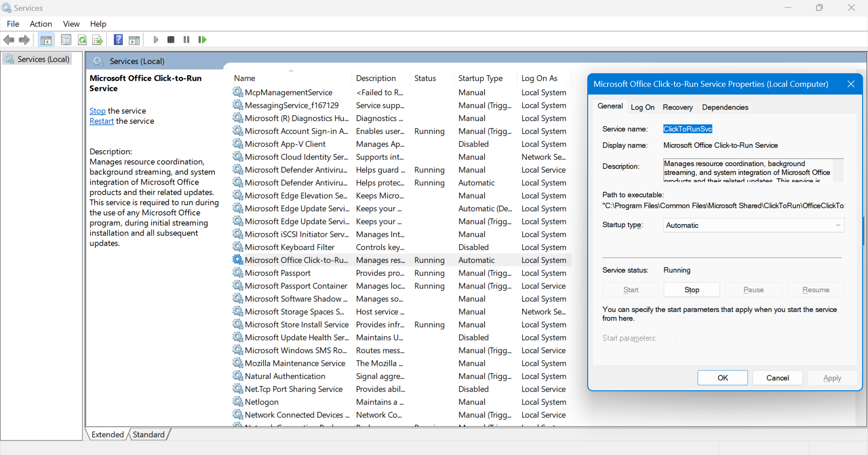Open Properties via toolbar icon
Viewport: 868px width, 455px height.
66,40
